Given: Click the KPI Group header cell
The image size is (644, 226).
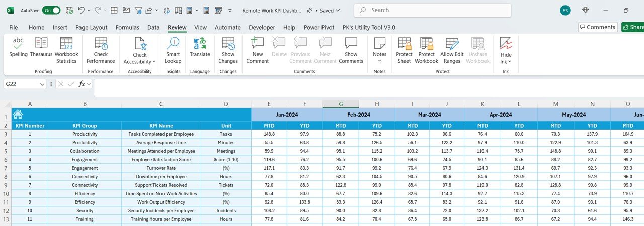Looking at the screenshot, I should (x=85, y=126).
